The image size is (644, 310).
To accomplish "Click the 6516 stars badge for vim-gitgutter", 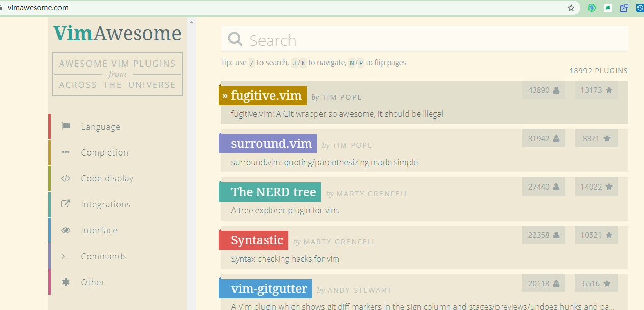I will pos(597,283).
